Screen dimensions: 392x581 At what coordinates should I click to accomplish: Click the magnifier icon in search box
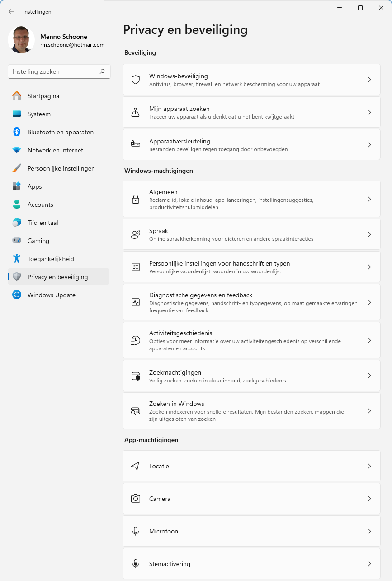tap(102, 71)
